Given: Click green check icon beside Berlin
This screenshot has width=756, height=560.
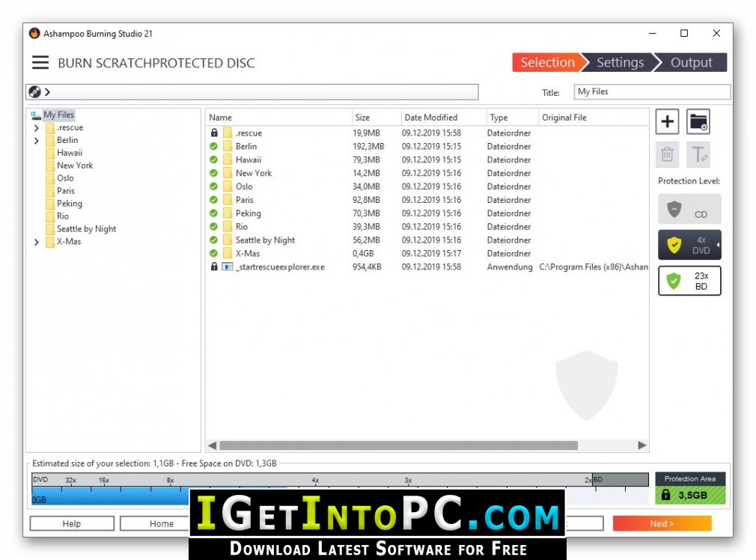Looking at the screenshot, I should [213, 146].
